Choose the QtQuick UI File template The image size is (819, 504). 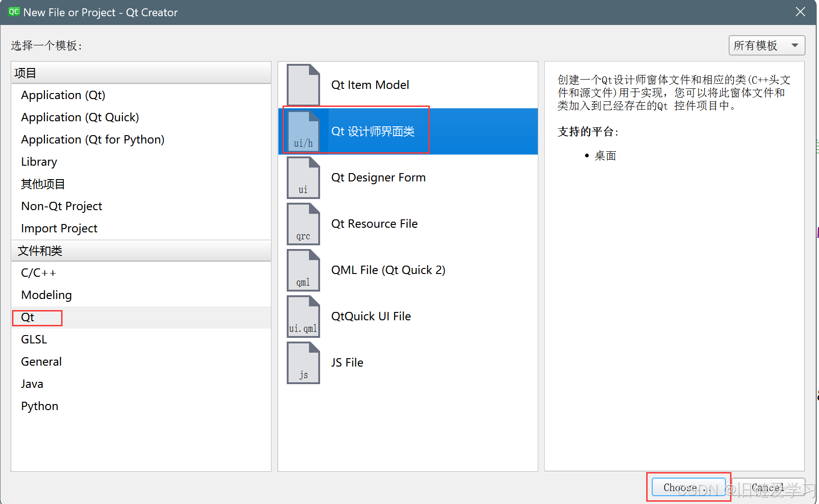pyautogui.click(x=408, y=316)
